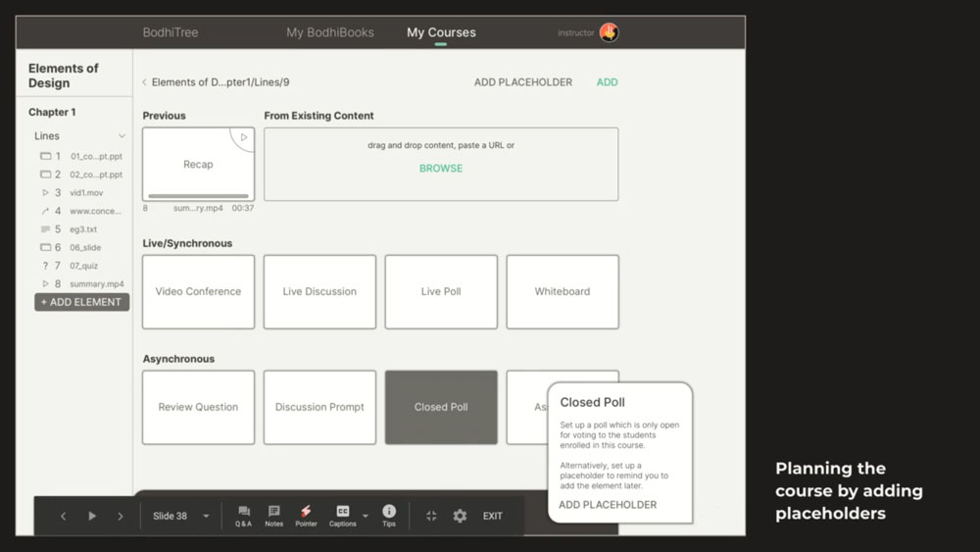The width and height of the screenshot is (980, 552).
Task: Collapse the Lines section chevron
Action: point(122,136)
